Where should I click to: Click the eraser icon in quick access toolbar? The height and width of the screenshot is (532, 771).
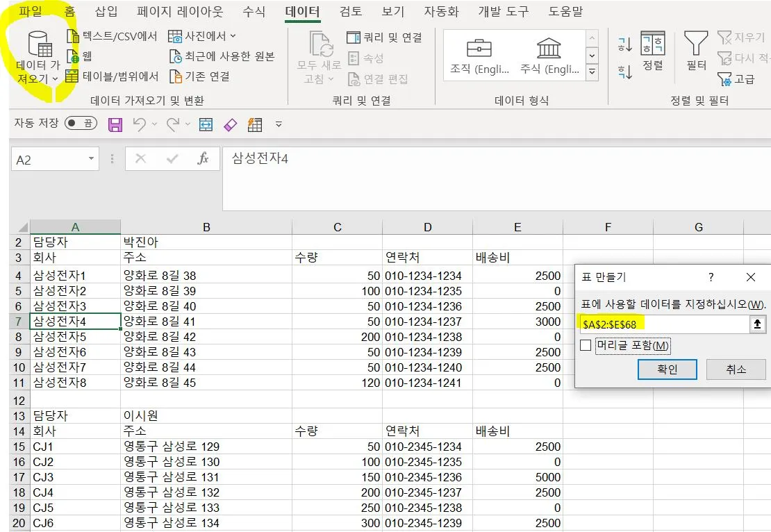[230, 124]
